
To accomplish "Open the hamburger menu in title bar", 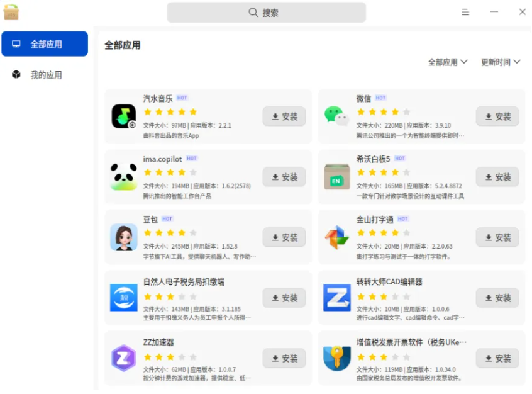I will 465,12.
